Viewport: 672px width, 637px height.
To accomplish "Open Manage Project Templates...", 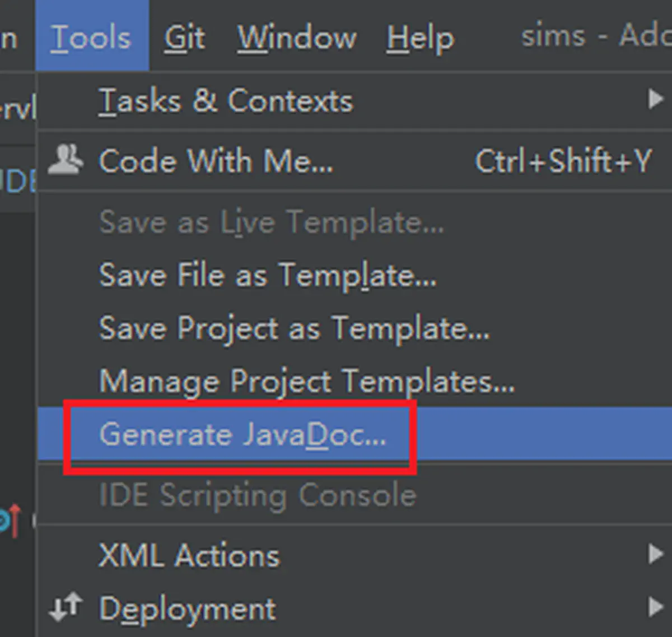I will pos(355,381).
